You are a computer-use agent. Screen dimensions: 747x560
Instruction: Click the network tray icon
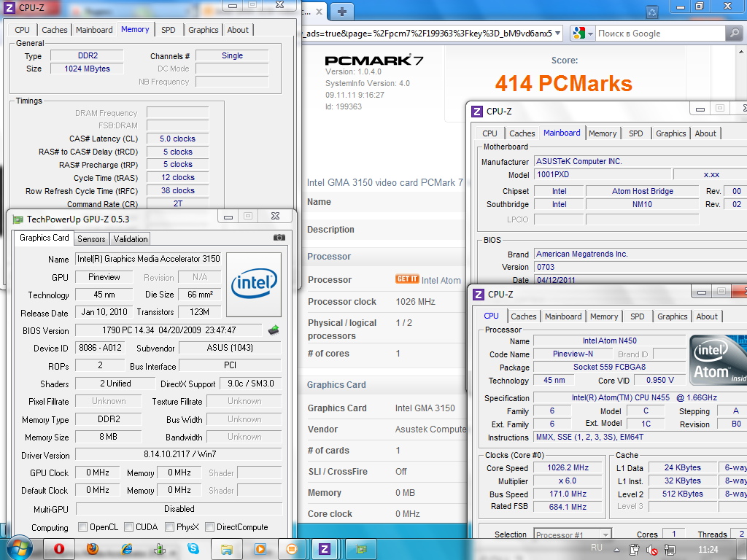(x=670, y=550)
